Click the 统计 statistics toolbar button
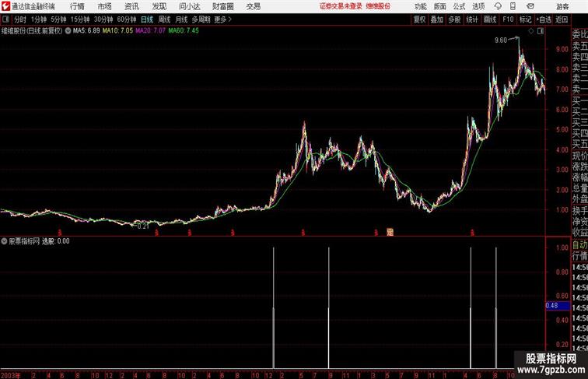This screenshot has height=379, width=588. [x=472, y=19]
